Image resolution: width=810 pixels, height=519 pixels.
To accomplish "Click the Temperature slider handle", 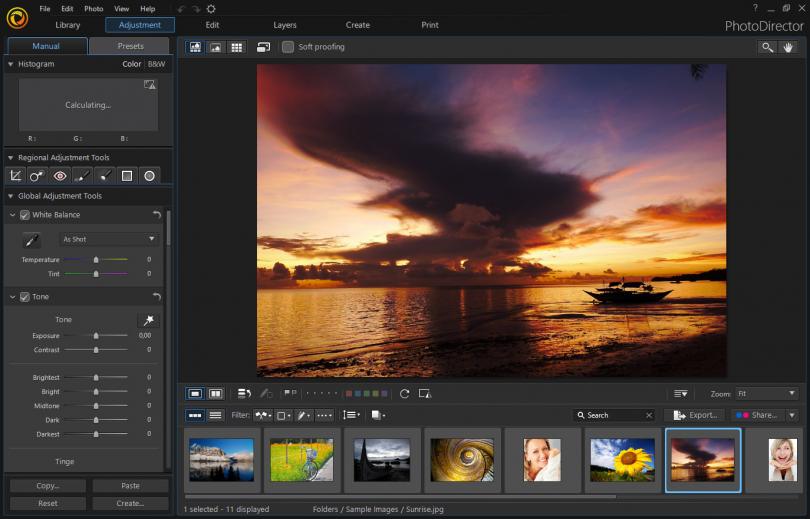I will 96,260.
